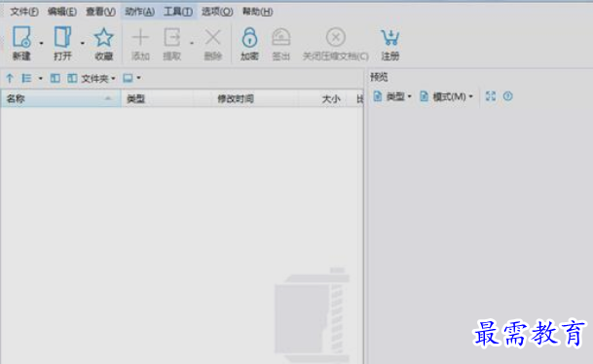This screenshot has width=593, height=364.
Task: Click the 删除 (Delete) X icon
Action: [213, 37]
